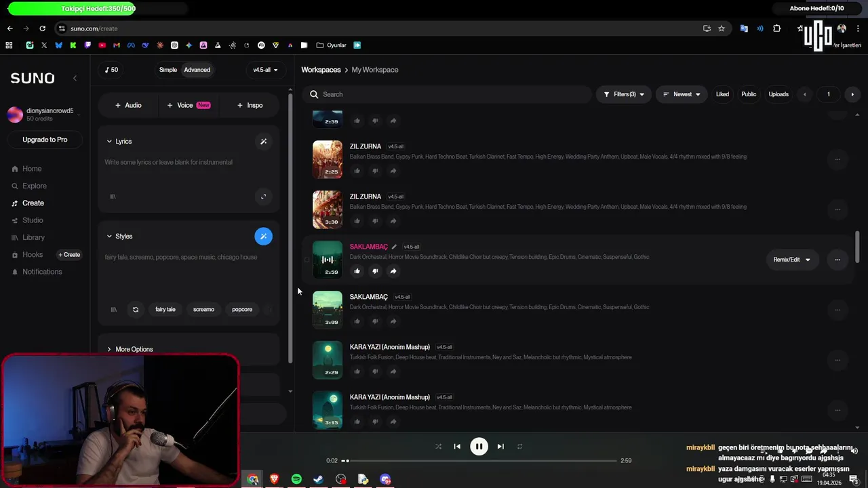This screenshot has width=868, height=488.
Task: Like the SAKLAMBAÇ 3:09 track
Action: [x=357, y=321]
